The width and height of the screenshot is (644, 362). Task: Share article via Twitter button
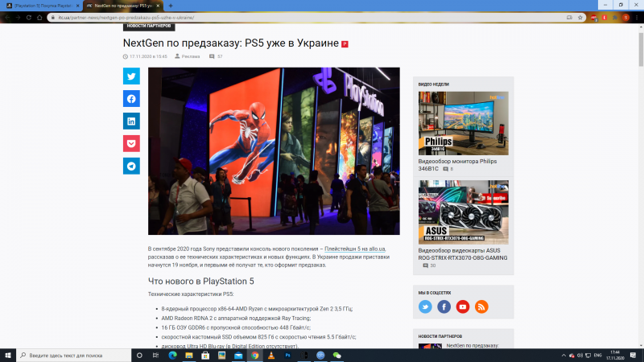[x=131, y=76]
